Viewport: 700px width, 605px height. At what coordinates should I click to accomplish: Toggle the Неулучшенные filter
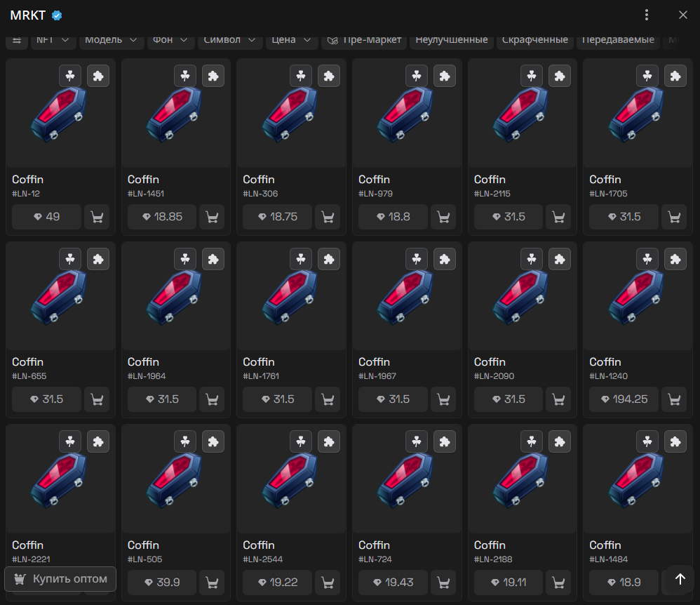click(451, 40)
